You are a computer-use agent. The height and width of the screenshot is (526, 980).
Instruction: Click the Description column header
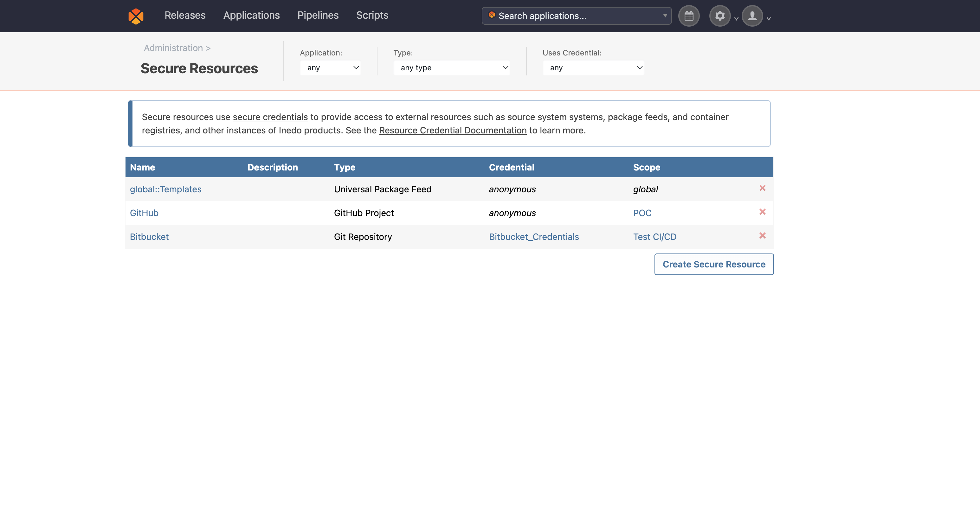coord(272,167)
